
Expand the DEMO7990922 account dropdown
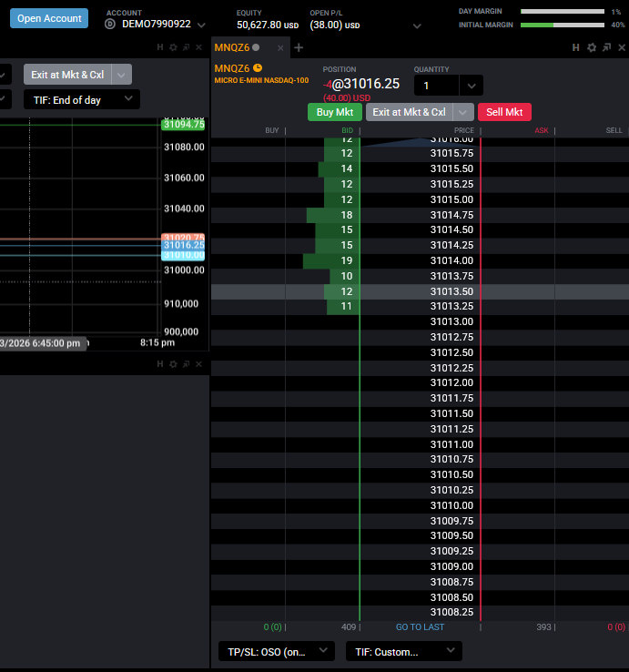(x=201, y=25)
